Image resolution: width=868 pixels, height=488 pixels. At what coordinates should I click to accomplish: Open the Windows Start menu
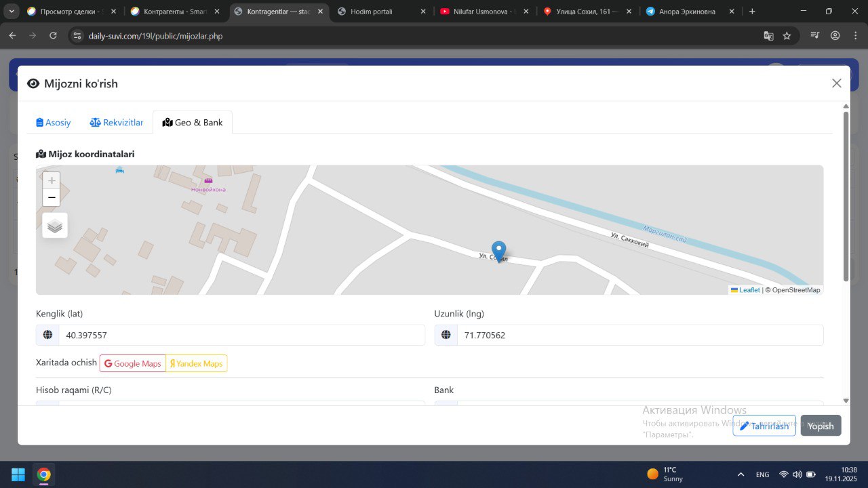point(18,474)
